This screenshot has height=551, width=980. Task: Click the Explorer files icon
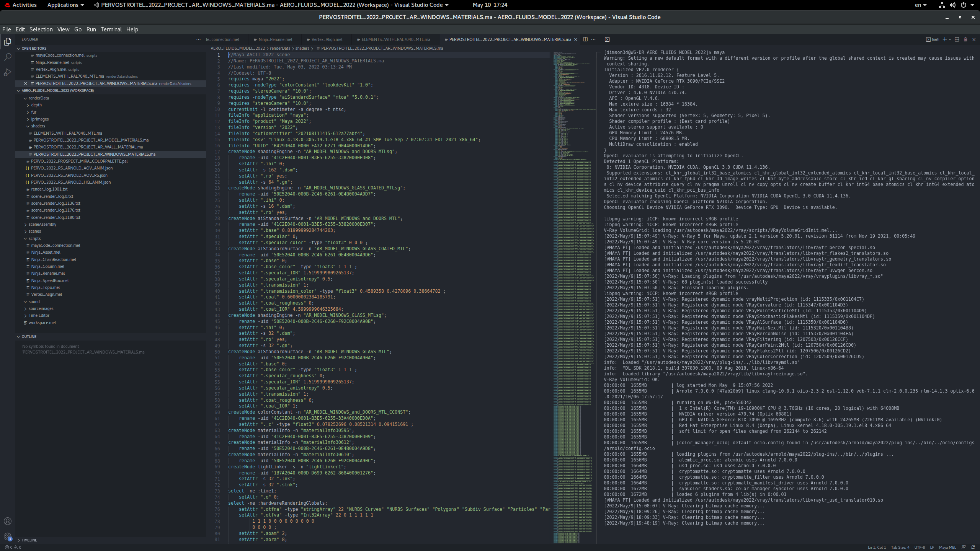(x=8, y=41)
